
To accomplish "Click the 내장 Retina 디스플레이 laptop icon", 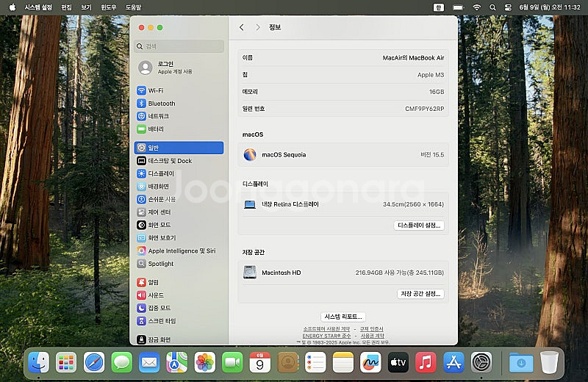I will click(x=250, y=204).
